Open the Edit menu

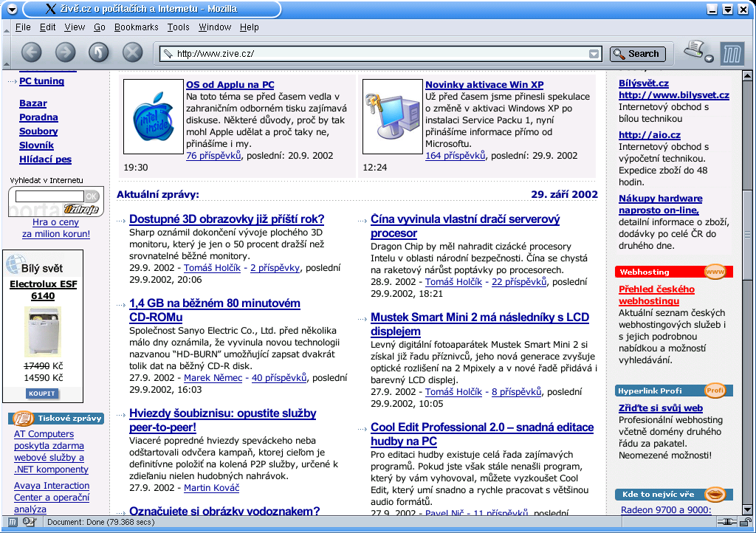pyautogui.click(x=47, y=27)
